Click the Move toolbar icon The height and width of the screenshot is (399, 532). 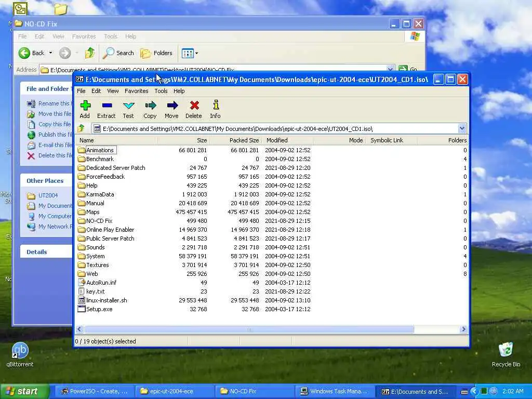tap(171, 109)
